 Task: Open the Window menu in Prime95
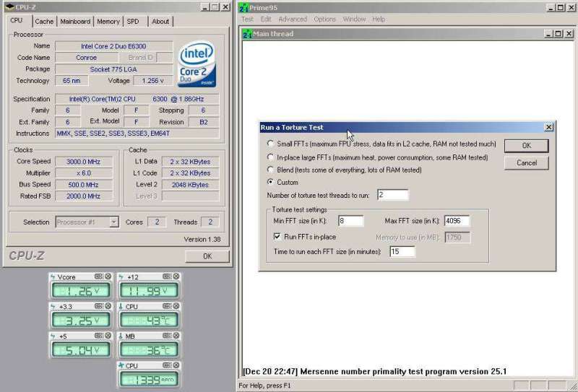tap(354, 19)
